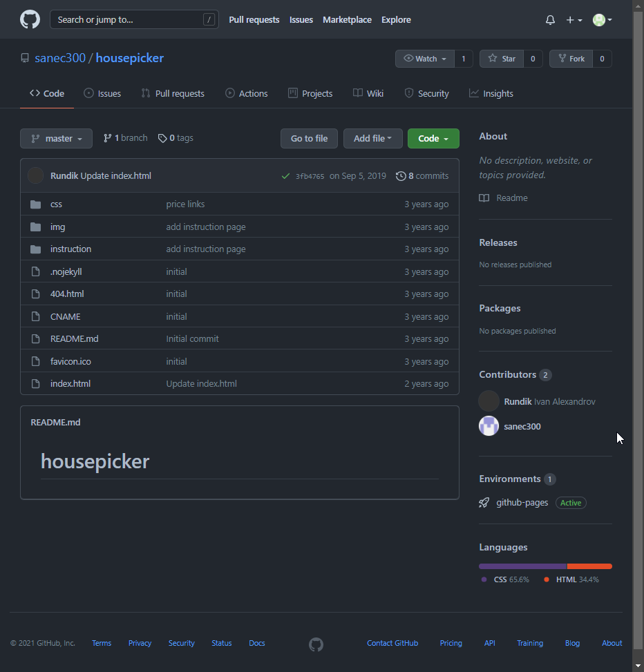Open the sanec300 contributor avatar
Viewport: 644px width, 672px height.
click(489, 426)
